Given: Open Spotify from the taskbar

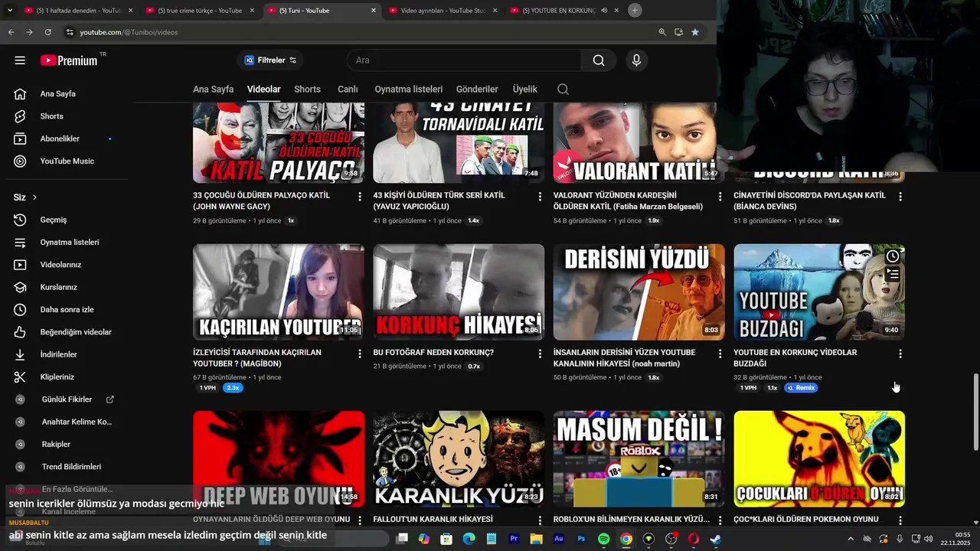Looking at the screenshot, I should (603, 539).
